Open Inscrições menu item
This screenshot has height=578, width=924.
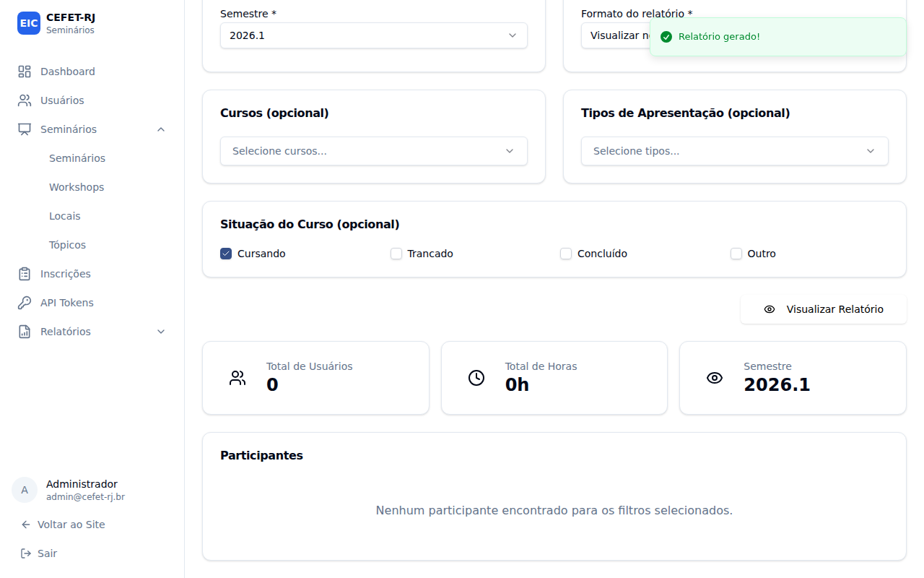92,274
